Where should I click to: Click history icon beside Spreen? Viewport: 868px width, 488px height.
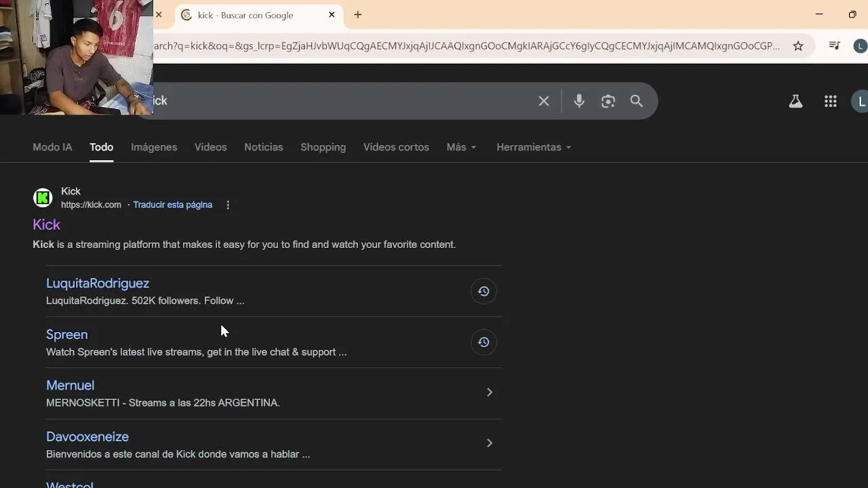click(x=484, y=342)
